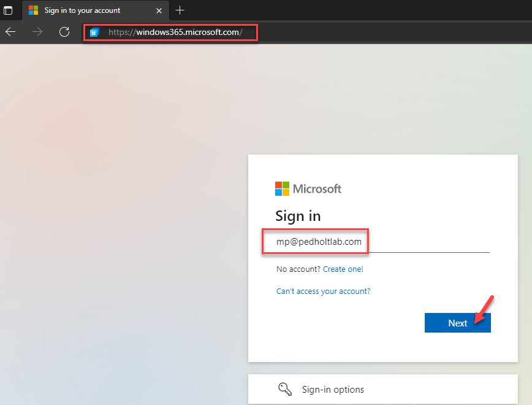Screen dimensions: 532x405
Task: Click the Next button
Action: 457,323
